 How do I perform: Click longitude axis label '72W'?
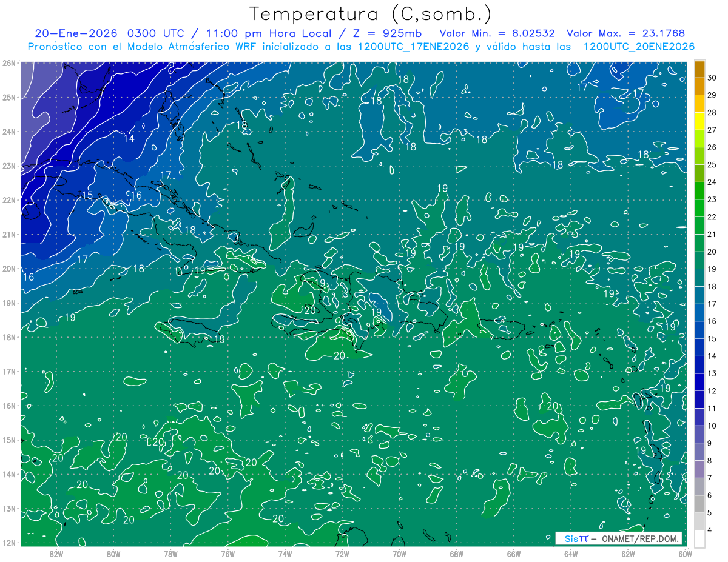click(342, 554)
